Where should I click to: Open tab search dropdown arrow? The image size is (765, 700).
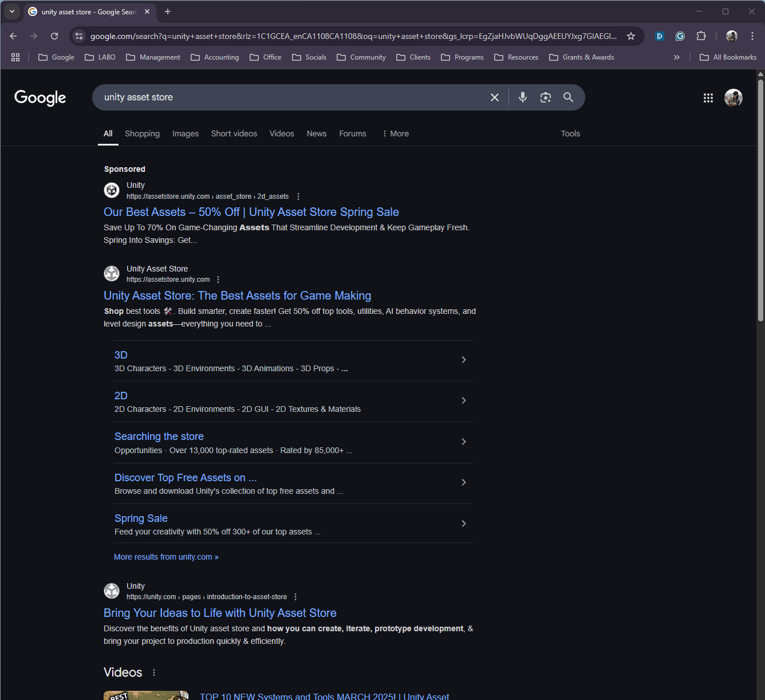pyautogui.click(x=12, y=11)
